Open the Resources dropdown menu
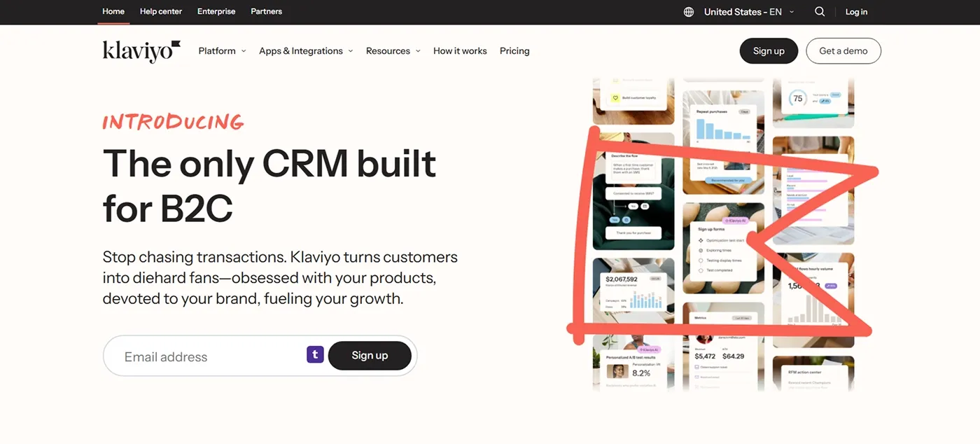This screenshot has width=980, height=444. tap(393, 51)
